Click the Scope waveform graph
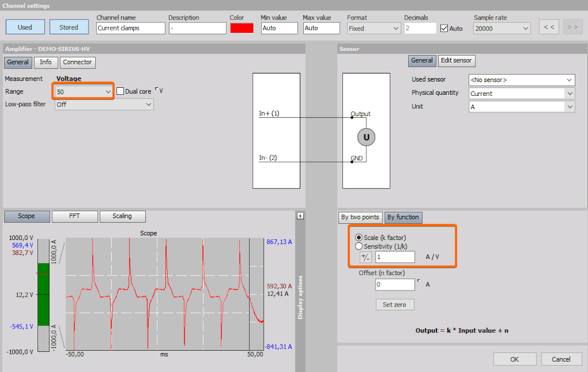 click(x=165, y=294)
